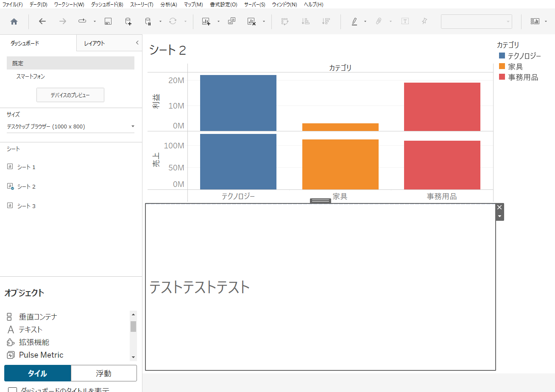The height and width of the screenshot is (392, 555).
Task: Open the ワークシート(W) menu
Action: 69,4
